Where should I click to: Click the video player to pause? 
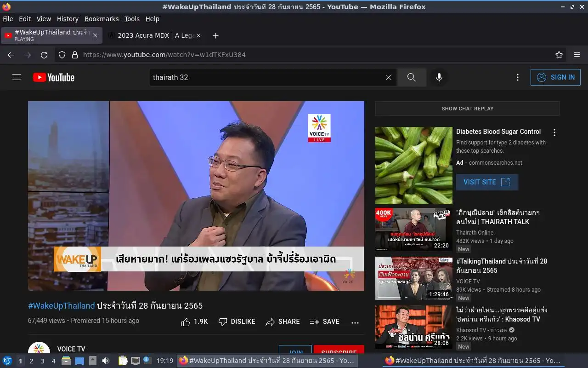(x=196, y=196)
